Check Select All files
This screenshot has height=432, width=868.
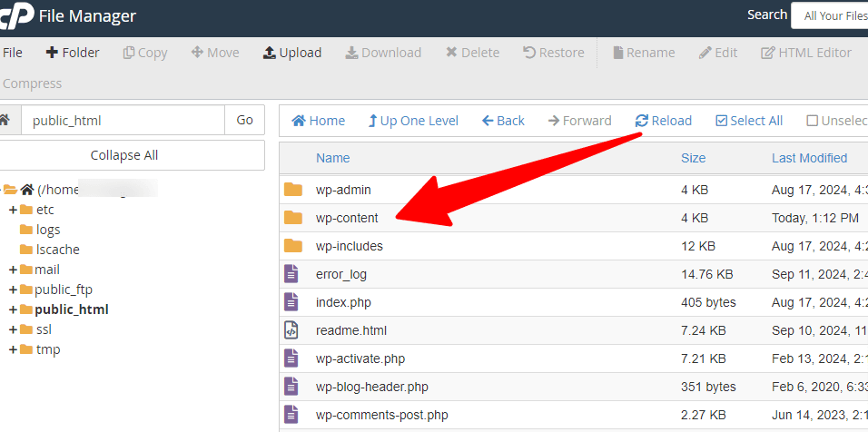point(749,121)
